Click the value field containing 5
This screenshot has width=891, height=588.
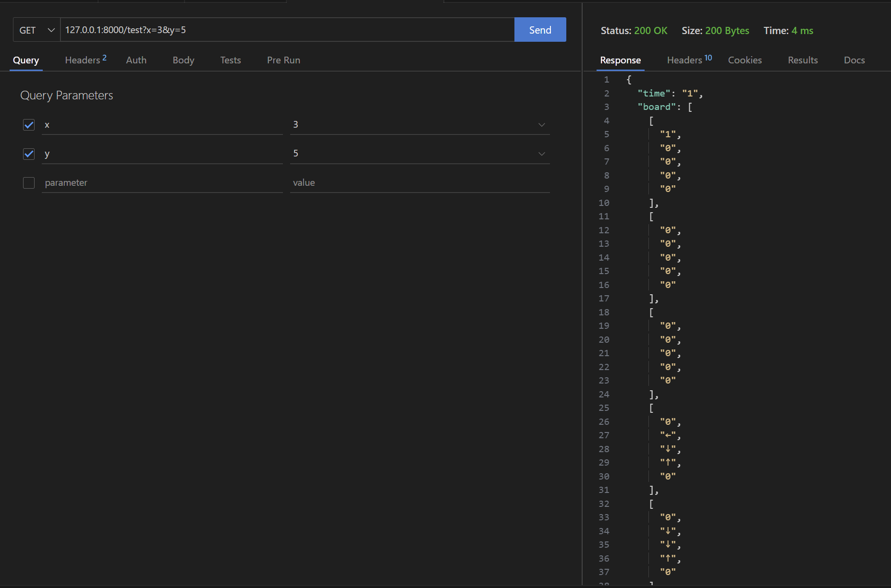coord(420,154)
